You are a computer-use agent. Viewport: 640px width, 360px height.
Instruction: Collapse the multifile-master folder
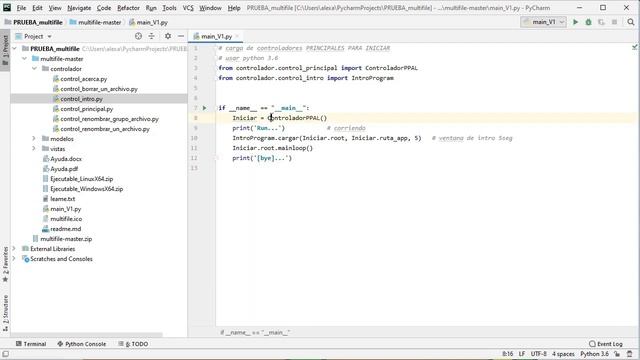(24, 59)
